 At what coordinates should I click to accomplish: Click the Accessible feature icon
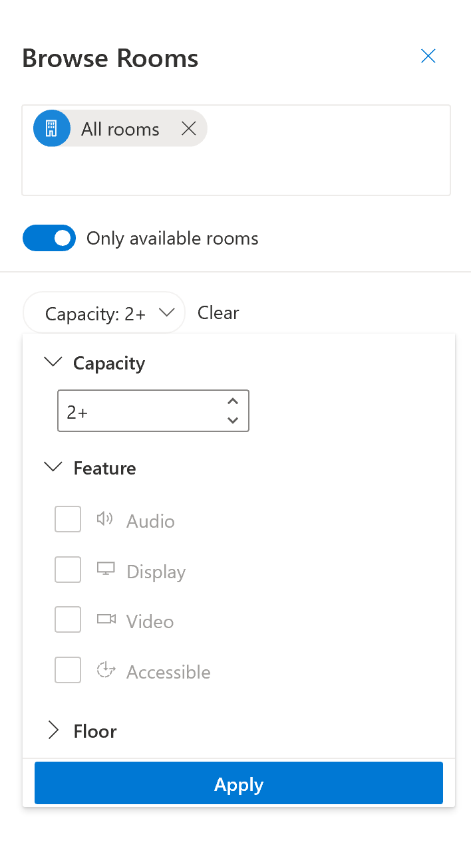pyautogui.click(x=105, y=669)
